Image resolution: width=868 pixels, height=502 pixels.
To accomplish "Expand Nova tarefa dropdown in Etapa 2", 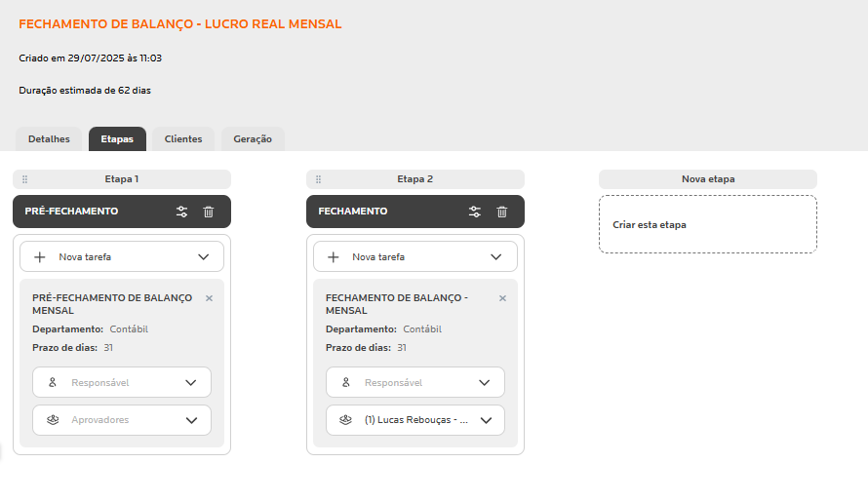I will (x=496, y=257).
